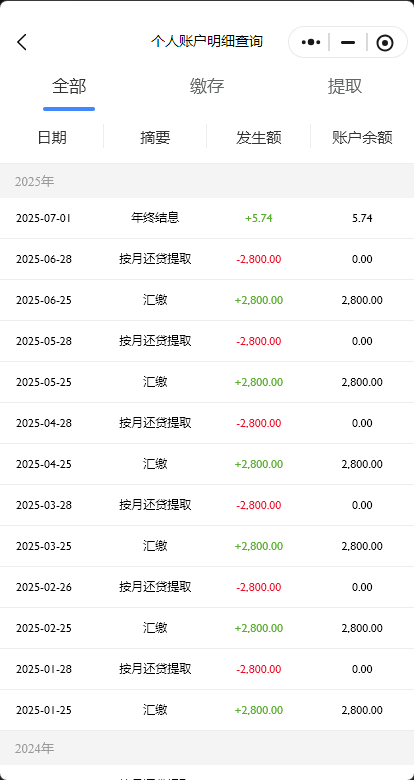This screenshot has height=780, width=414.
Task: Click the 摘要 column header
Action: pos(155,137)
